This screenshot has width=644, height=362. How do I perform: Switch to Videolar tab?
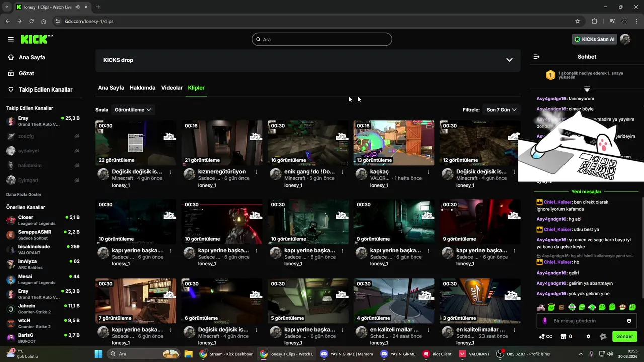(x=172, y=88)
